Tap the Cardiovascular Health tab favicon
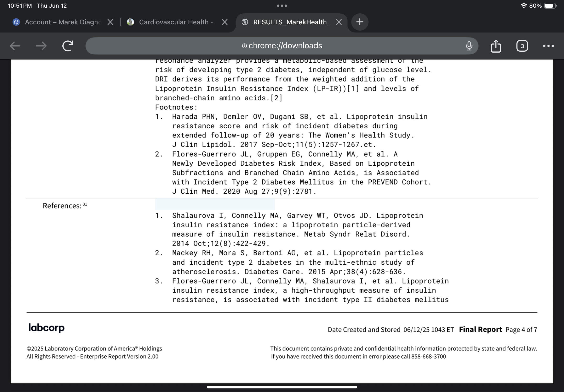The height and width of the screenshot is (392, 564). point(130,22)
